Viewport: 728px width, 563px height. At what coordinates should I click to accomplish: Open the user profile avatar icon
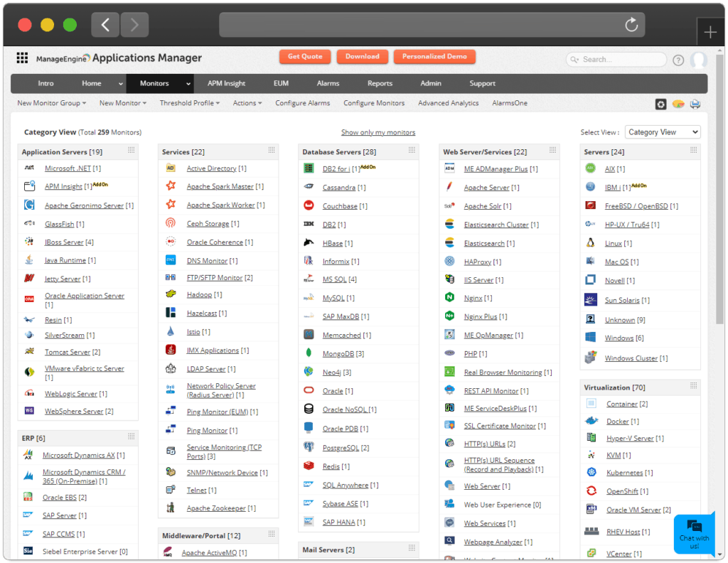[699, 60]
